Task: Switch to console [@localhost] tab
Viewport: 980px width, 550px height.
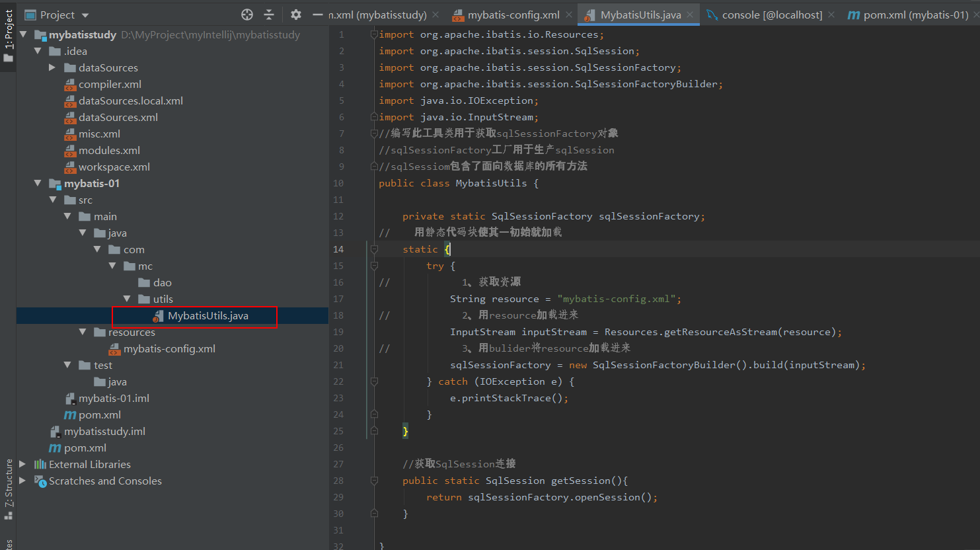Action: point(771,15)
